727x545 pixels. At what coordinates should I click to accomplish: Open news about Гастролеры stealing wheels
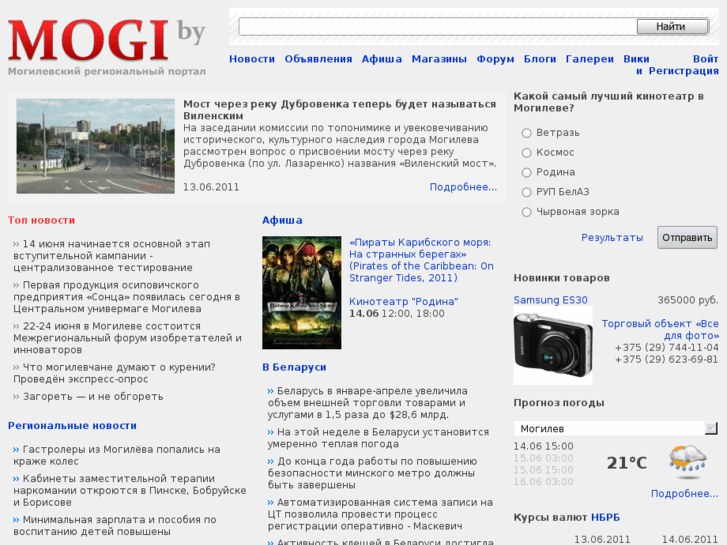[116, 455]
